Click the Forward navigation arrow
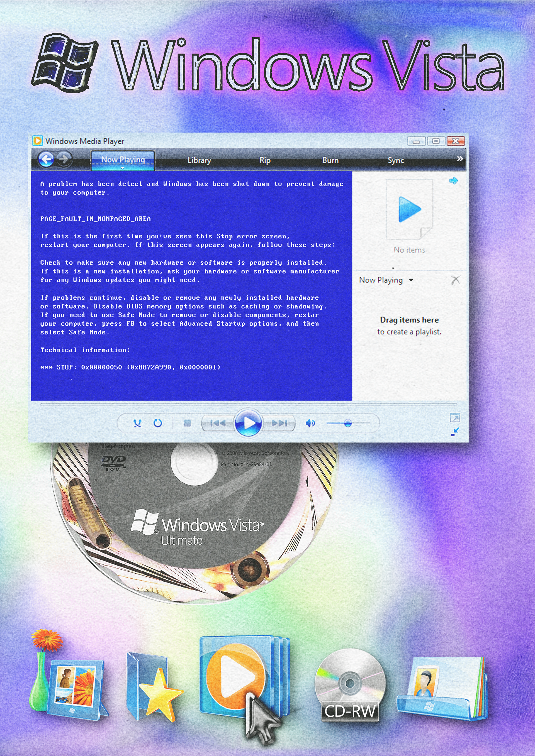The width and height of the screenshot is (535, 756). tap(64, 159)
